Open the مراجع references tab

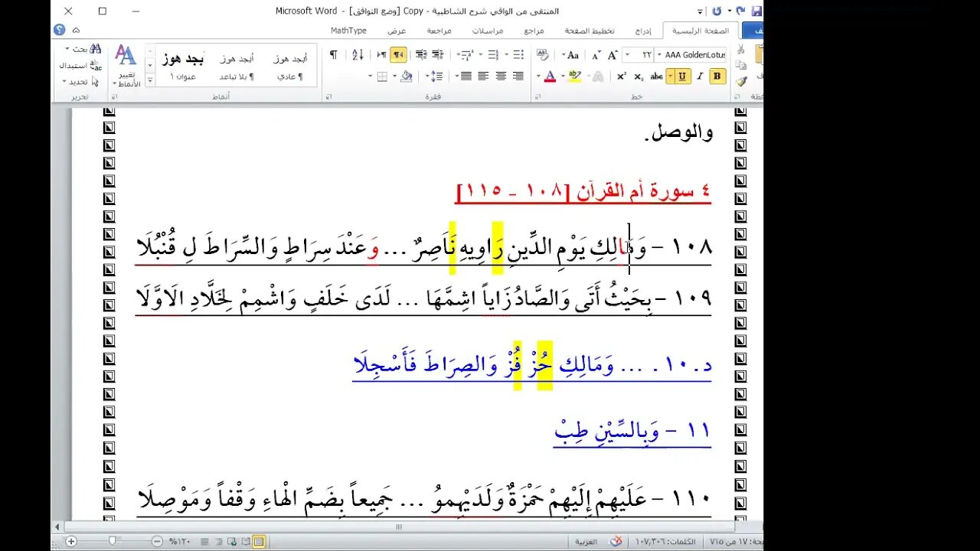click(534, 31)
